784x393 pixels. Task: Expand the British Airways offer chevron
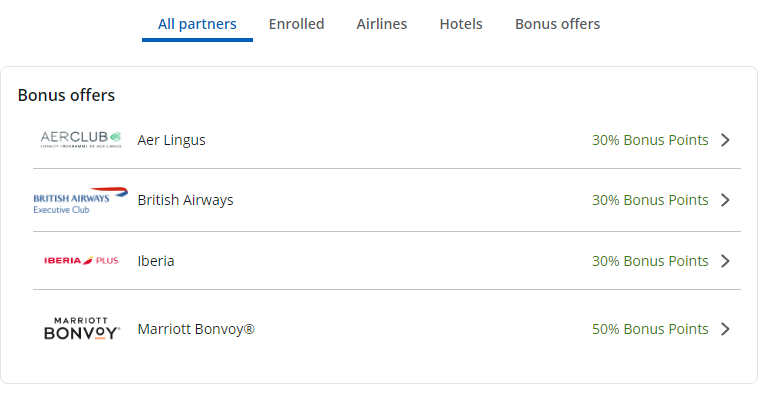pyautogui.click(x=726, y=200)
